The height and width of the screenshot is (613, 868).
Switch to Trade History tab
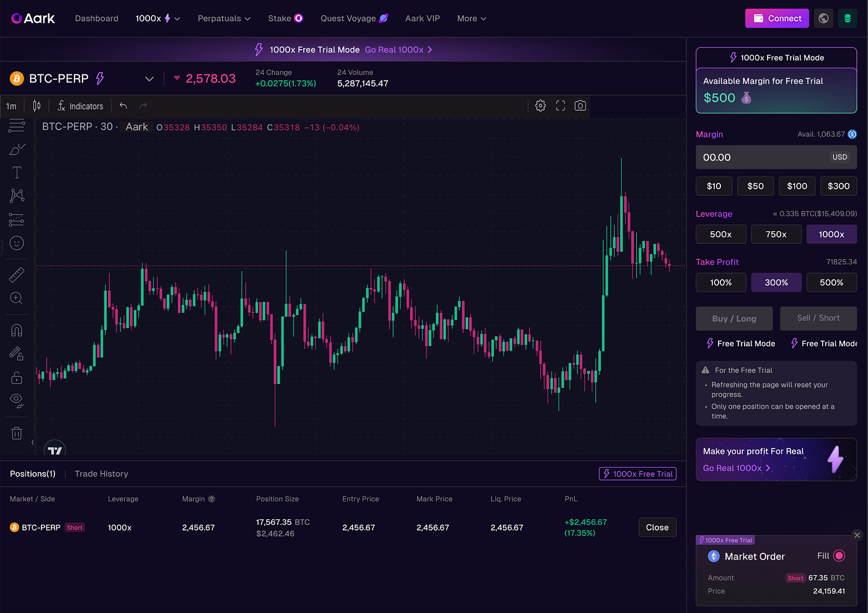tap(102, 473)
